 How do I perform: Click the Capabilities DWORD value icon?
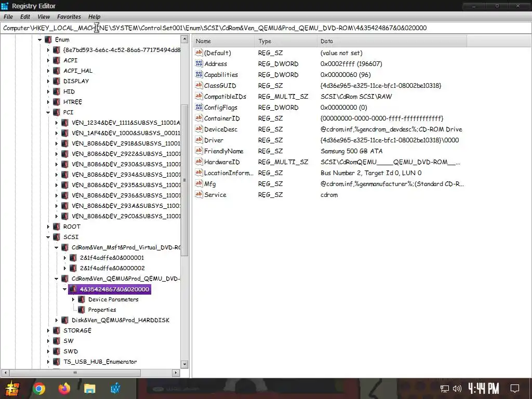(x=199, y=74)
